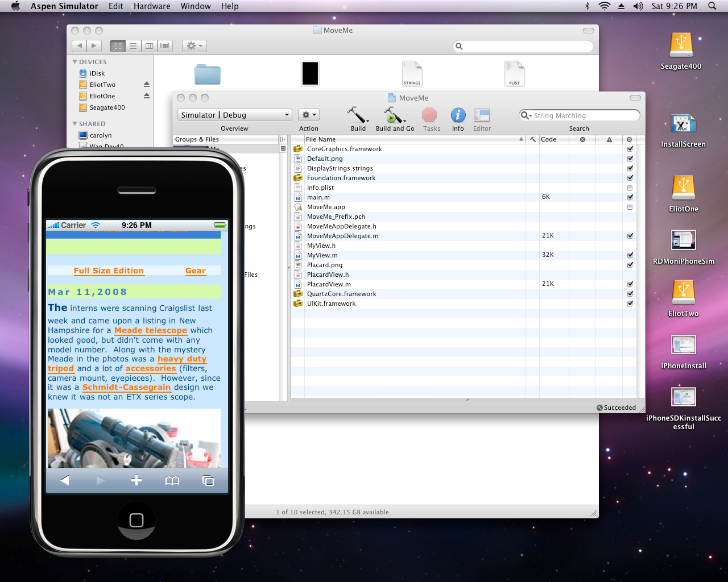Tap the accessories link in the article
Screen dimensions: 728x582
click(x=151, y=368)
